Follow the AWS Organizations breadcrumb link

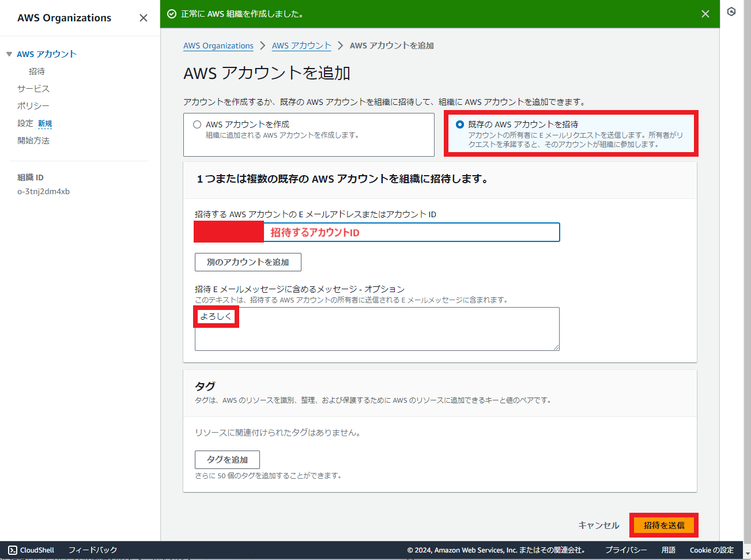218,46
